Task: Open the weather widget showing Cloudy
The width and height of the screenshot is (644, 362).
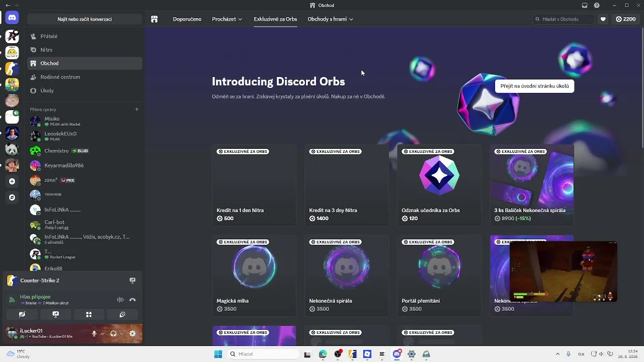Action: [x=18, y=354]
